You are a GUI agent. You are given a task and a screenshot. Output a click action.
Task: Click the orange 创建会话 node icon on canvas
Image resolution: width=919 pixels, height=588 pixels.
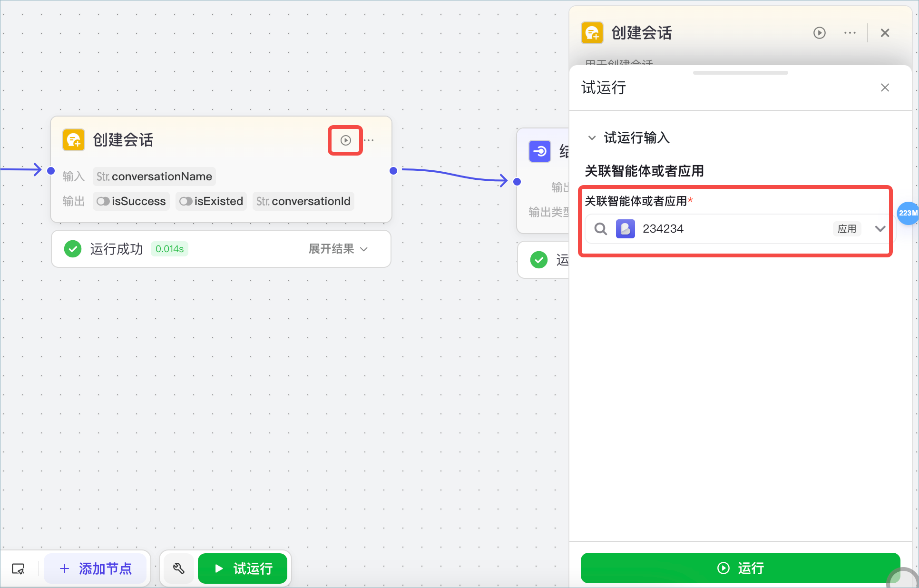click(74, 140)
